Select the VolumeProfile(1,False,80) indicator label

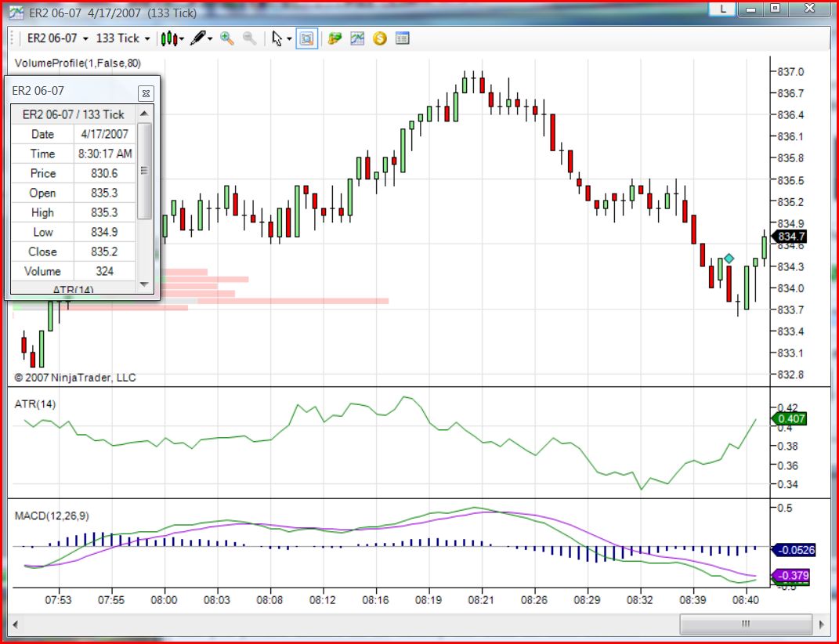coord(78,63)
